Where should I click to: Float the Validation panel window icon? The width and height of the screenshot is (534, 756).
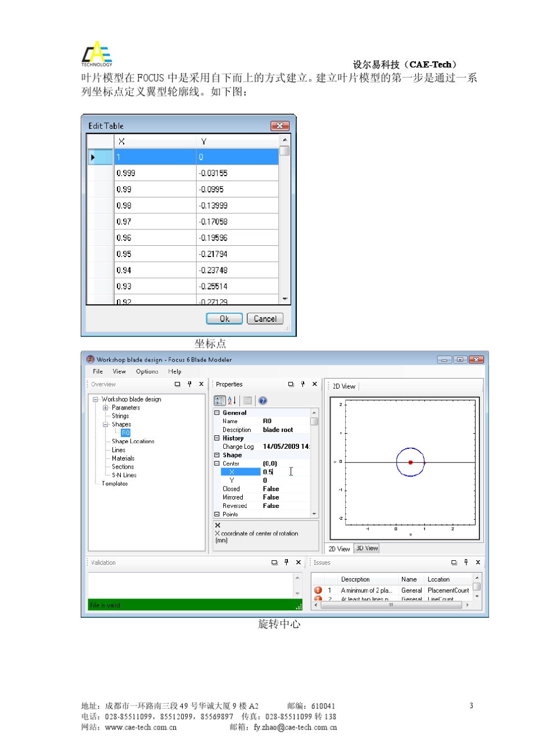pos(274,562)
